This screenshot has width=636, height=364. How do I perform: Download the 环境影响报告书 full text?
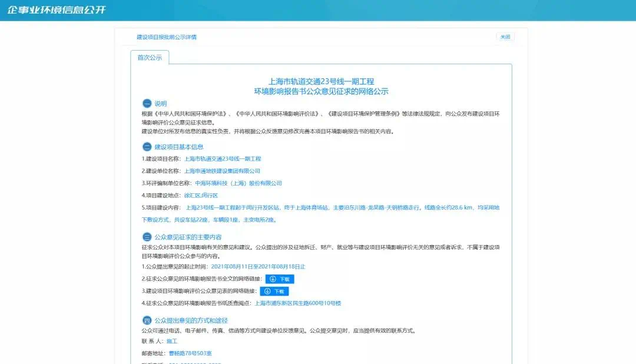click(x=280, y=279)
